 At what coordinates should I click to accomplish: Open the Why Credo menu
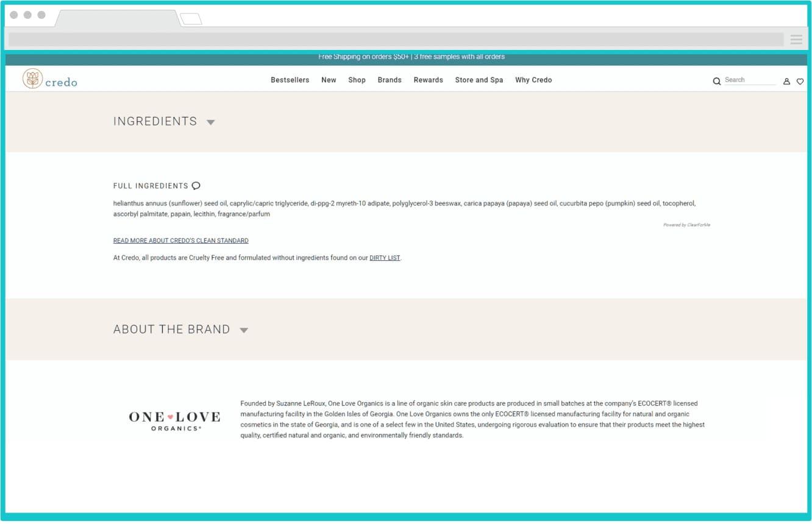click(533, 80)
